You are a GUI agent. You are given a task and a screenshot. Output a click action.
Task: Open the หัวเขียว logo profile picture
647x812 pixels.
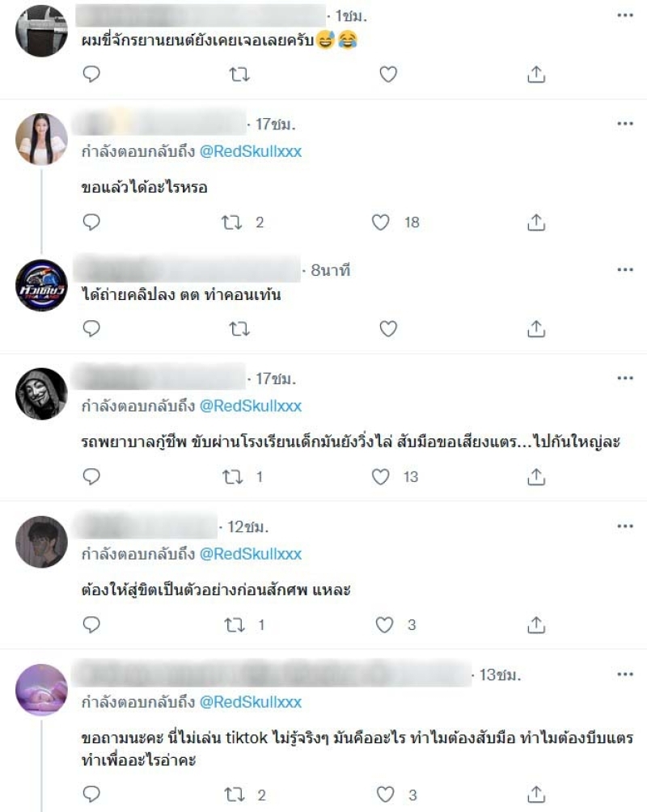(x=41, y=285)
